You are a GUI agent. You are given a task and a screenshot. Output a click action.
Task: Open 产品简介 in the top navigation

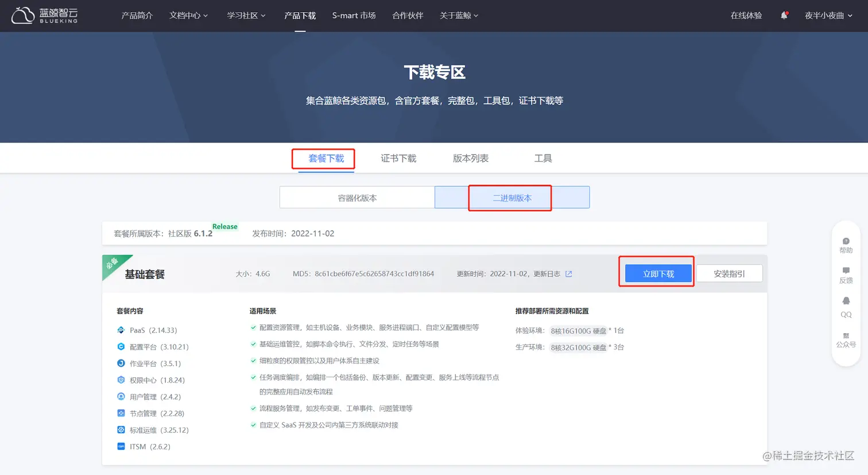click(x=137, y=16)
